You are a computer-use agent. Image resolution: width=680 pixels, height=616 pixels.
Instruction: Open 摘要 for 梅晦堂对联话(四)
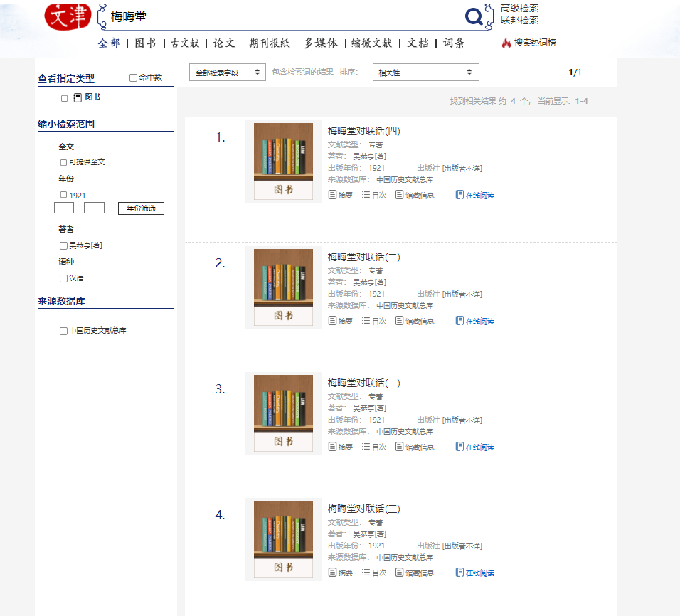[x=340, y=195]
